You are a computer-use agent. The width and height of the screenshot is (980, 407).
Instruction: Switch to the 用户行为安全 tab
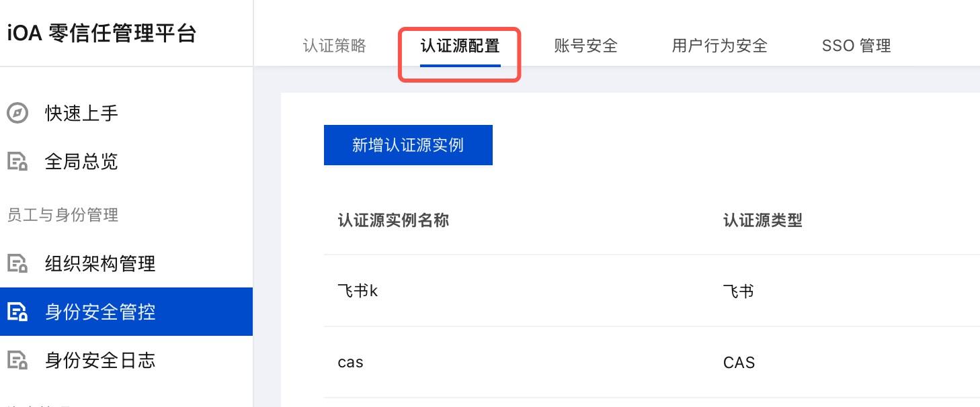click(x=719, y=46)
